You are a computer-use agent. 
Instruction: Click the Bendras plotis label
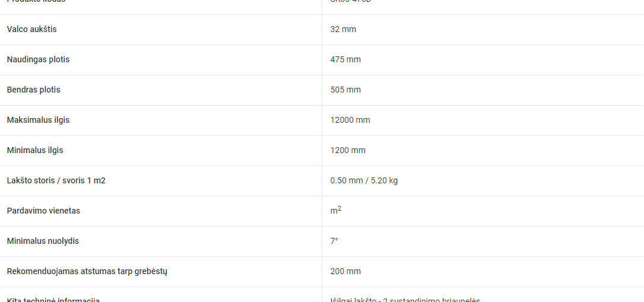coord(33,90)
